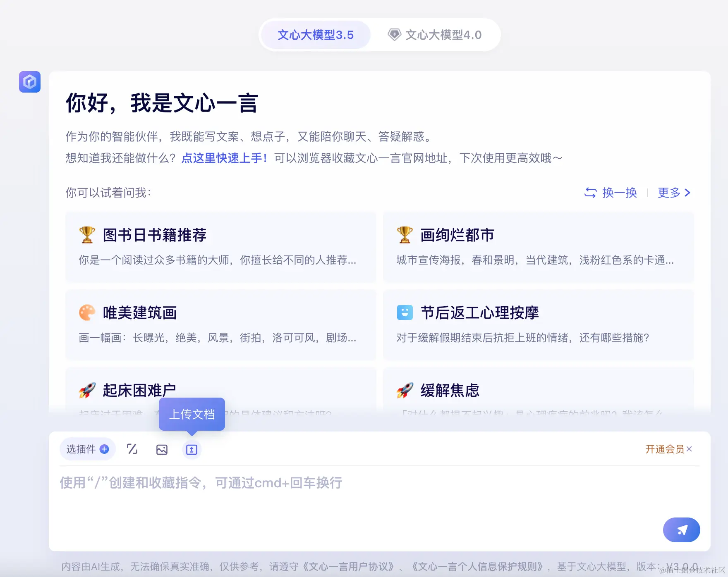Viewport: 728px width, 577px height.
Task: Click the palette icon on 唯美建筑画
Action: coord(87,312)
